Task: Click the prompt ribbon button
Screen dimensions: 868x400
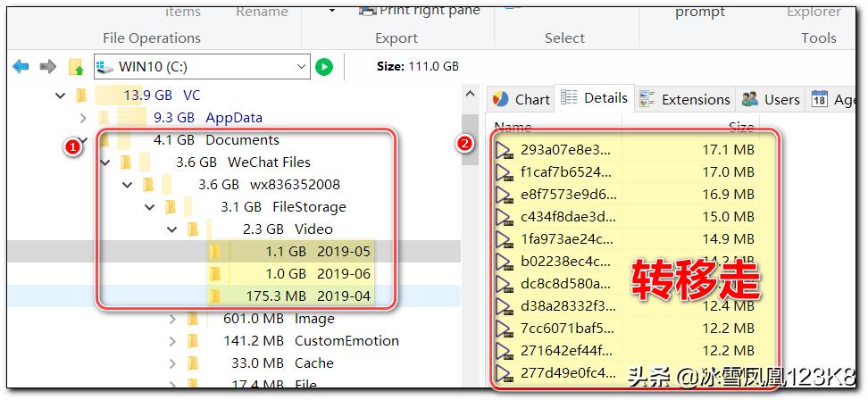Action: coord(700,12)
